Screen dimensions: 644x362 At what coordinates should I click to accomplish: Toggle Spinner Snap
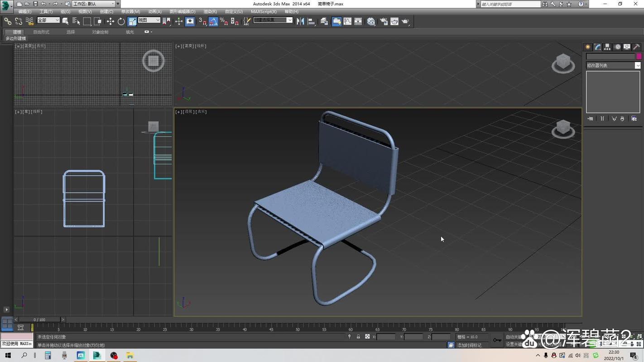[x=235, y=21]
